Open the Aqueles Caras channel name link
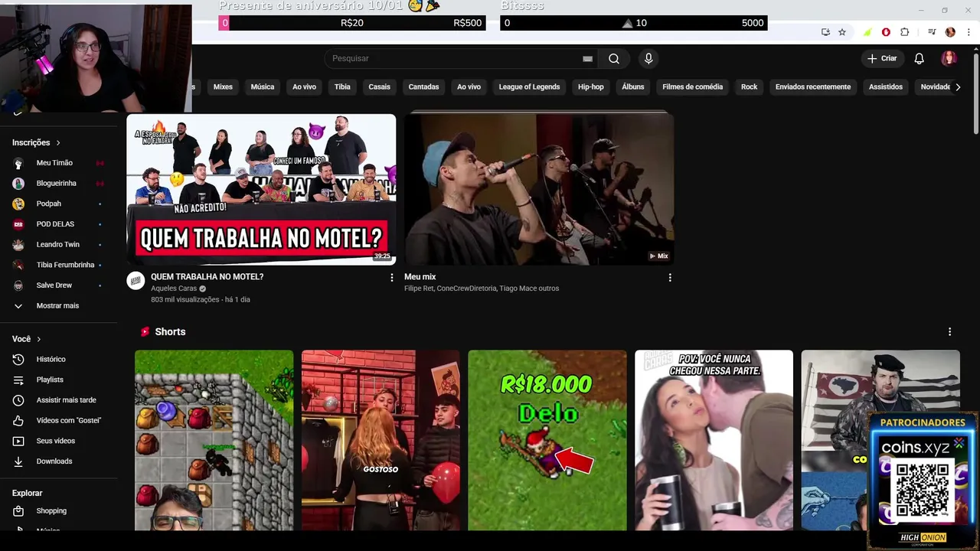The width and height of the screenshot is (980, 551). point(174,289)
